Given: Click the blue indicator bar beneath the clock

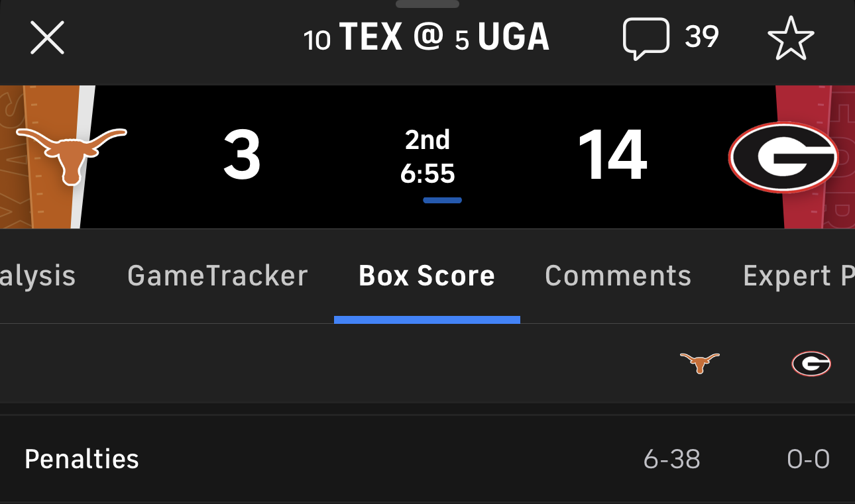Looking at the screenshot, I should pyautogui.click(x=442, y=200).
